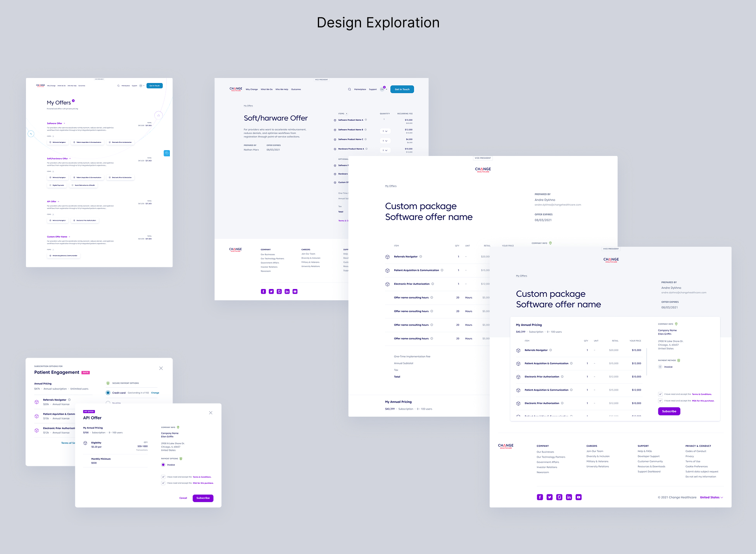The image size is (756, 554).
Task: Click info icon beside Referrals Navigator in Patient Engagement
Action: point(69,400)
